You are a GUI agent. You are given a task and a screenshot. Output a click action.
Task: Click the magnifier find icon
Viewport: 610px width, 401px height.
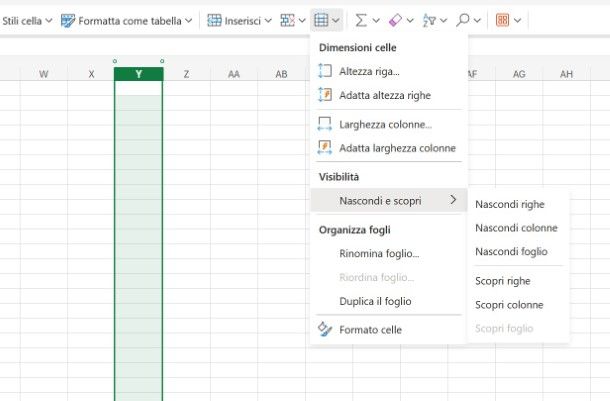[x=462, y=20]
